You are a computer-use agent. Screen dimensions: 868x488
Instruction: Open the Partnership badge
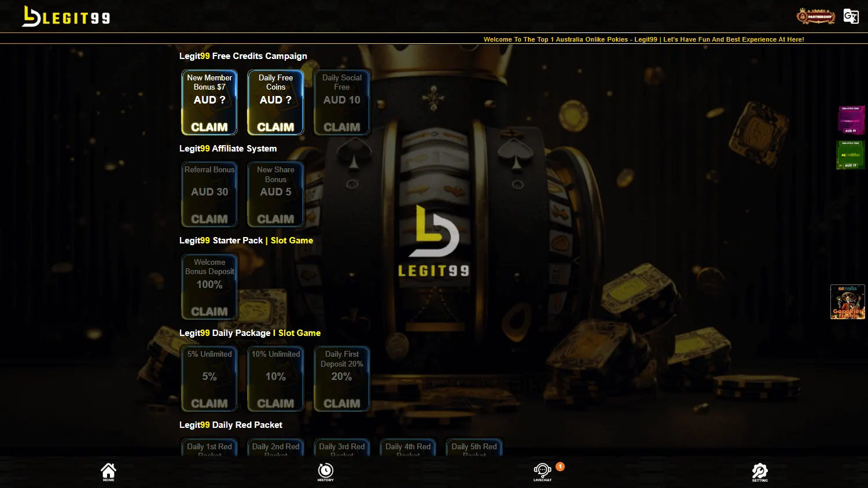[816, 16]
